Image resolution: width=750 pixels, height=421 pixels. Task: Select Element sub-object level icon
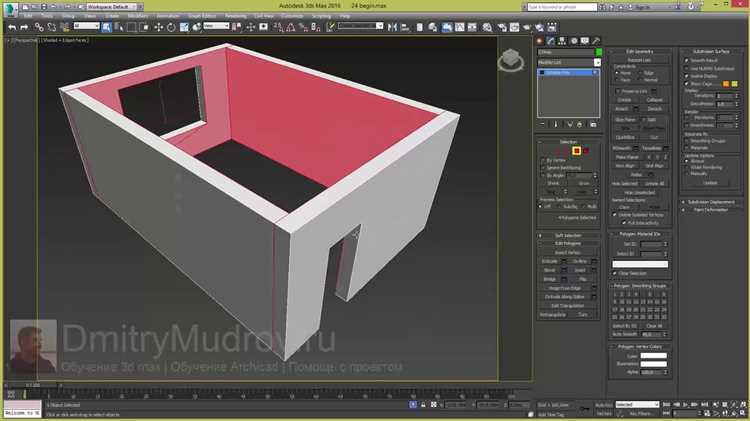coord(586,151)
